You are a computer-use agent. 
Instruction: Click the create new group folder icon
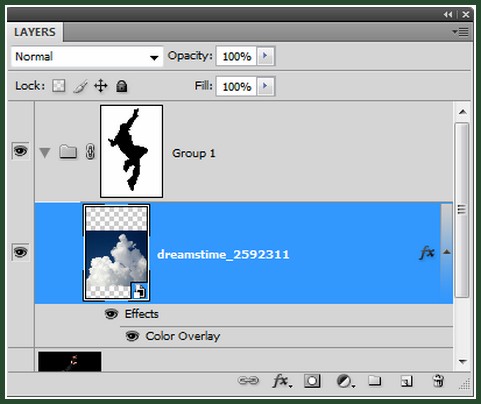375,380
